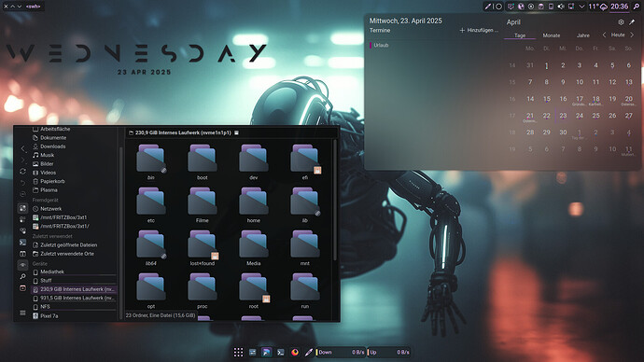Screen dimensions: 644x362
Task: Switch to the Jahre tab
Action: pyautogui.click(x=583, y=35)
